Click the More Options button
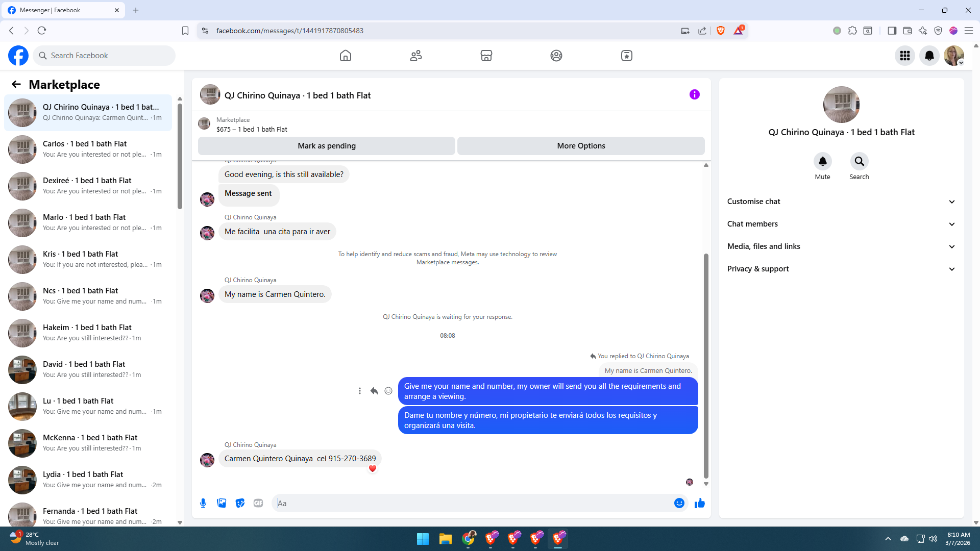This screenshot has height=551, width=980. click(x=581, y=146)
